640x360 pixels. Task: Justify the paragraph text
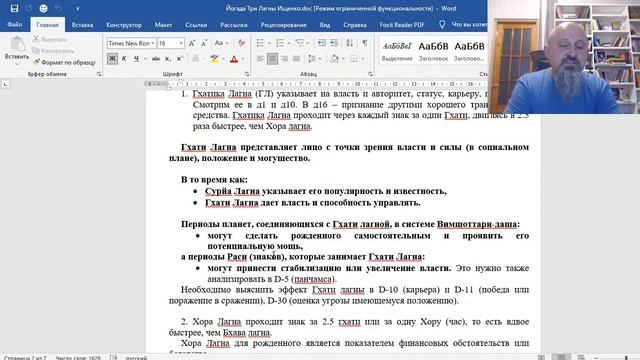[296, 59]
